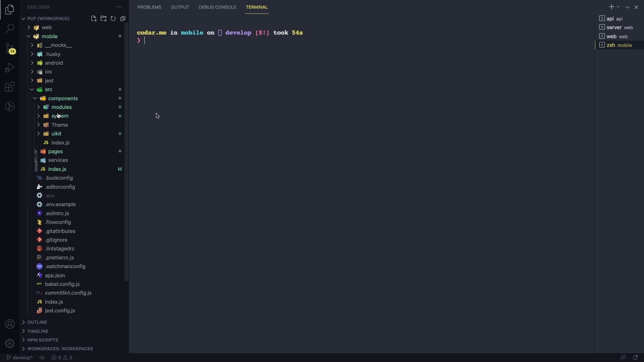Create new terminal with plus icon
This screenshot has height=362, width=644.
(611, 7)
